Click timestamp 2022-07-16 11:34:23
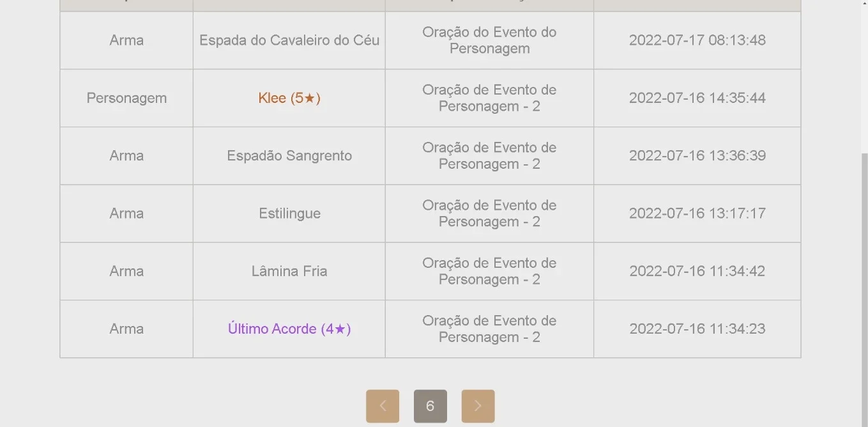This screenshot has width=868, height=427. 697,329
